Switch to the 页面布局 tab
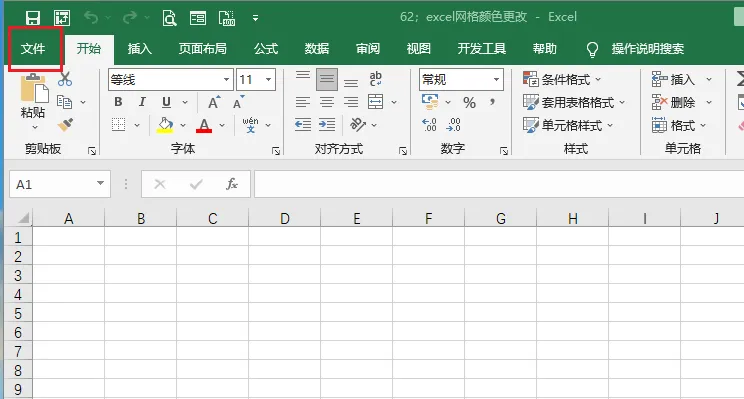 [203, 48]
